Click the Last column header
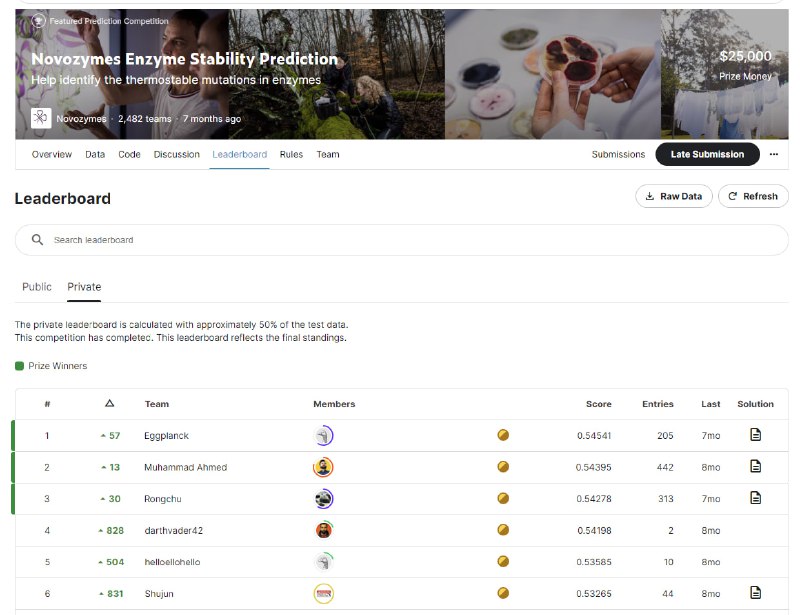Image resolution: width=800 pixels, height=615 pixels. 711,404
